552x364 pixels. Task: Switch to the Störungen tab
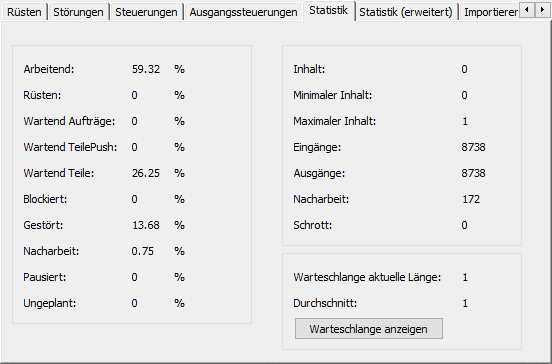pyautogui.click(x=78, y=12)
